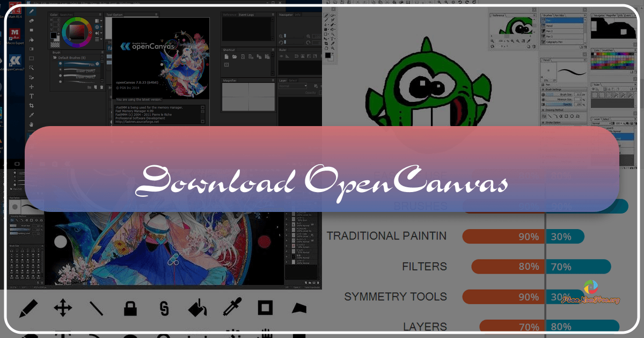Choose the Bucket Fill tool
Image resolution: width=644 pixels, height=338 pixels.
click(x=197, y=307)
